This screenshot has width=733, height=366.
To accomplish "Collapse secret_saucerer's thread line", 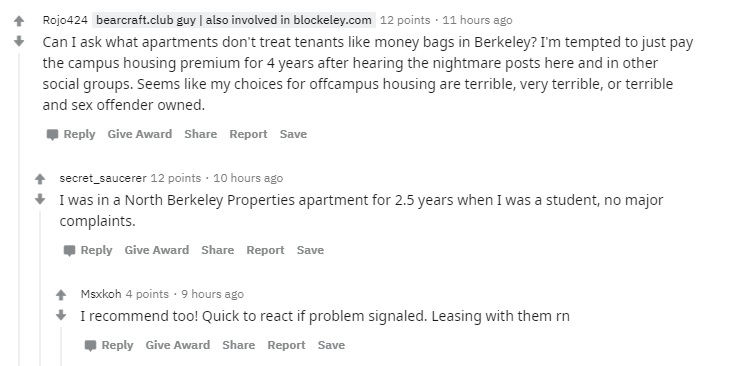I will coord(40,288).
